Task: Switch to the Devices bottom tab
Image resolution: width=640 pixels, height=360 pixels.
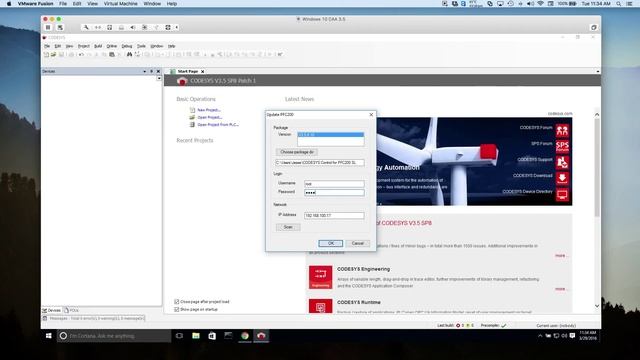Action: click(x=52, y=310)
